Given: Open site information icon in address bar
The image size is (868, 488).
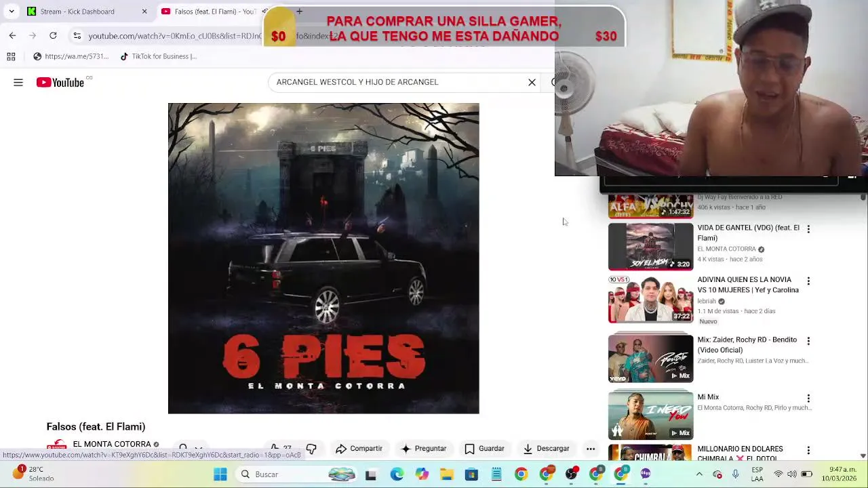Looking at the screenshot, I should click(x=77, y=35).
